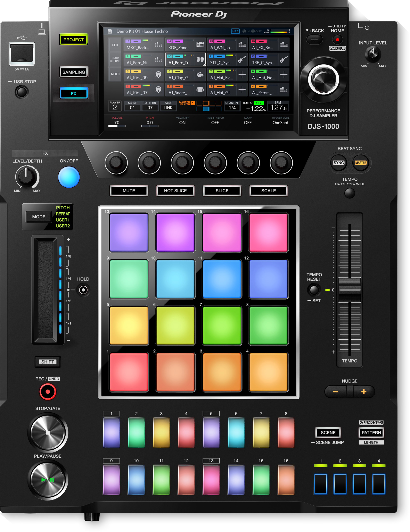Open the TRACK SETTING tab
Image resolution: width=410 pixels, height=532 pixels.
[x=115, y=59]
